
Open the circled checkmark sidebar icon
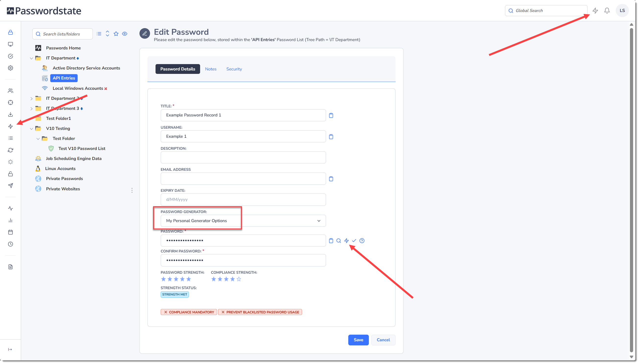click(11, 56)
